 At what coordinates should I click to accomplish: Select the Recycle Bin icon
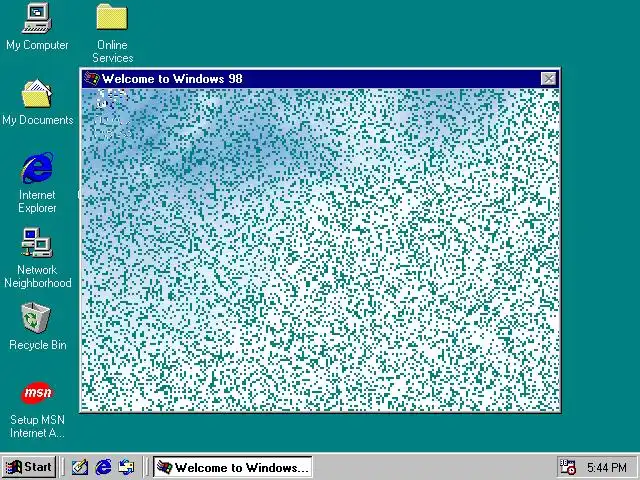point(36,318)
